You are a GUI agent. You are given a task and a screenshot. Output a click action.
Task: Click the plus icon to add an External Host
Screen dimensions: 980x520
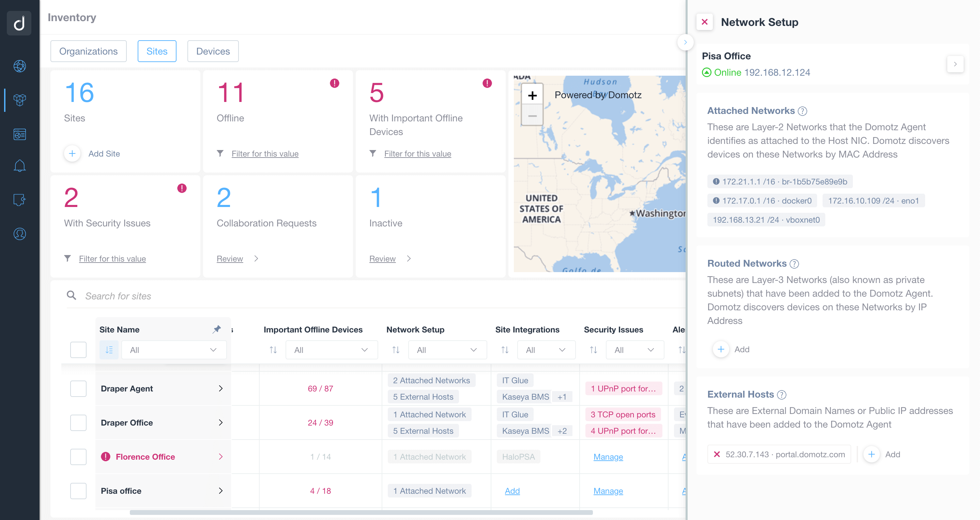click(871, 454)
